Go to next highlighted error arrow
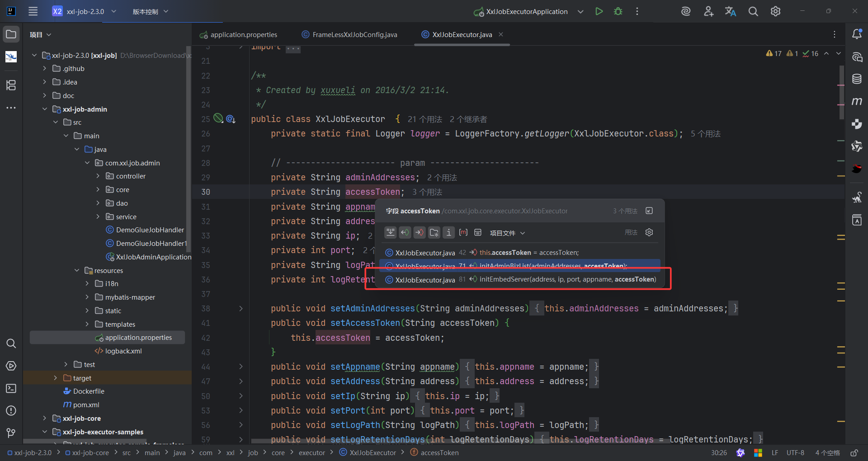This screenshot has width=868, height=461. pos(839,53)
